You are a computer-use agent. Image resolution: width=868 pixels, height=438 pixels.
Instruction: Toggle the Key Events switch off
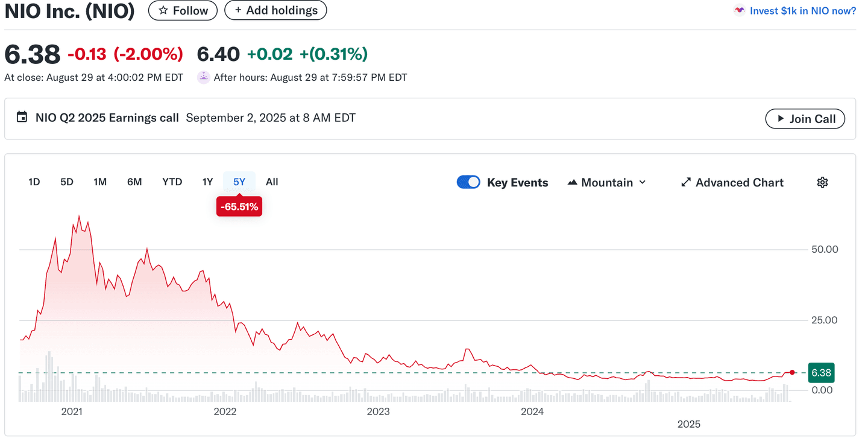click(468, 182)
